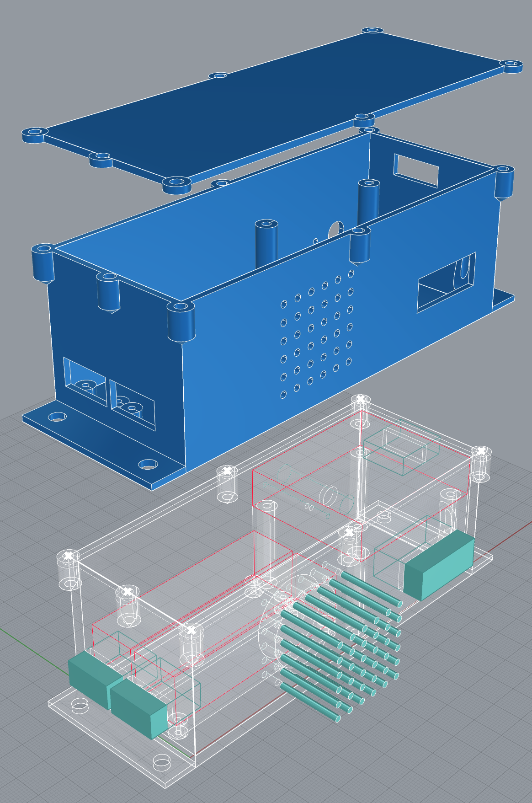Pick the large teal block on wireframe model's right side
This screenshot has height=803, width=532.
[x=439, y=565]
